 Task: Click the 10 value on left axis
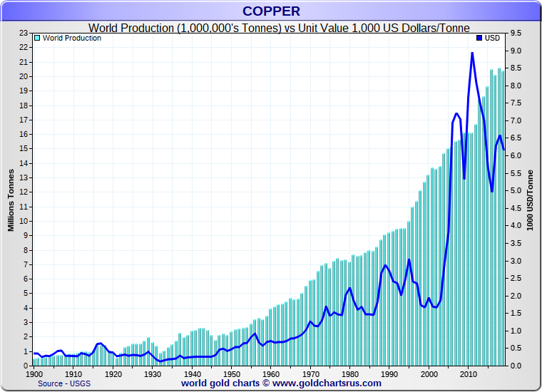pos(23,221)
